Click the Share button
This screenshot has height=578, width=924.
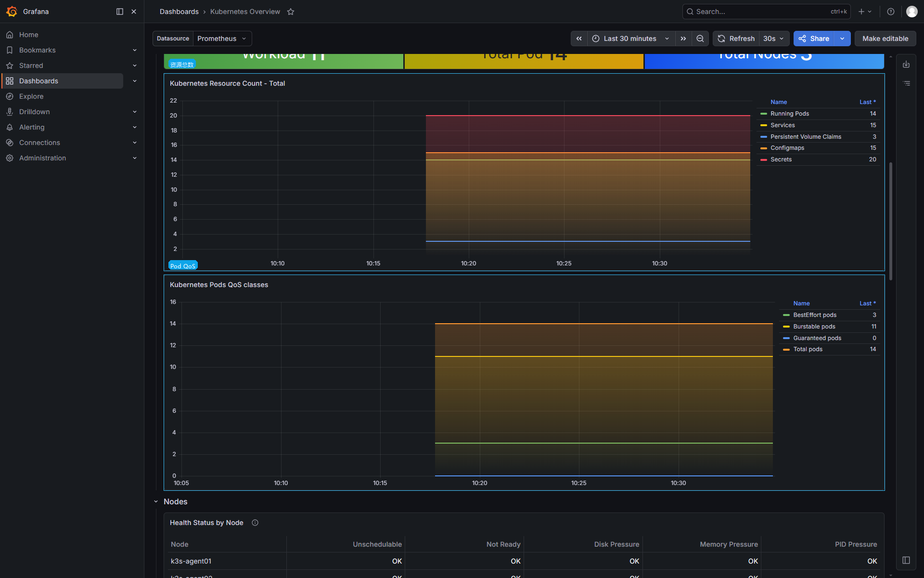[814, 39]
